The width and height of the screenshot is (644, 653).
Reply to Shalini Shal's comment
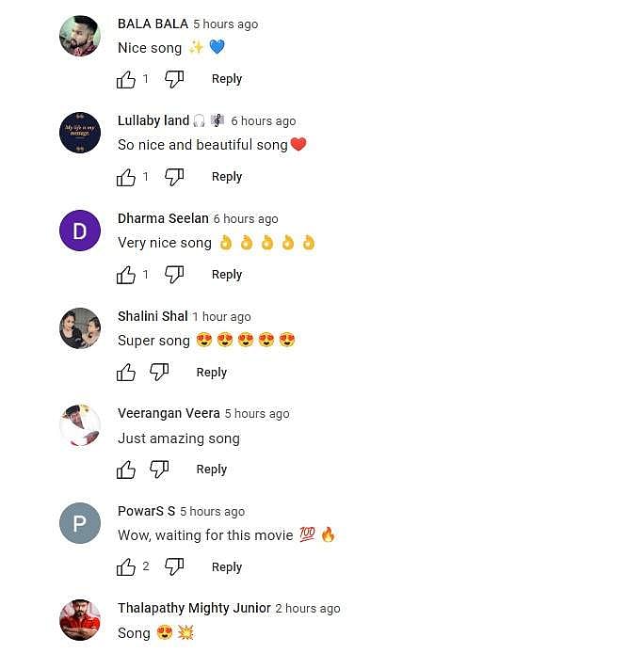(212, 373)
